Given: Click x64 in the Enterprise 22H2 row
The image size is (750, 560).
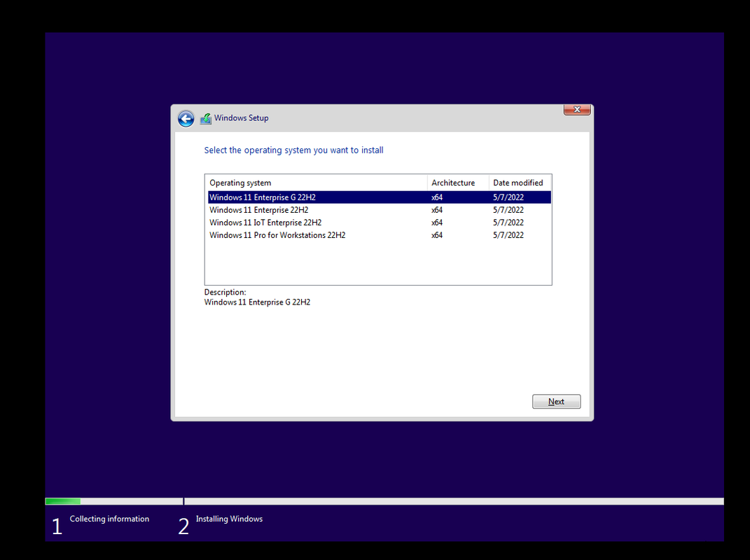Looking at the screenshot, I should tap(437, 210).
